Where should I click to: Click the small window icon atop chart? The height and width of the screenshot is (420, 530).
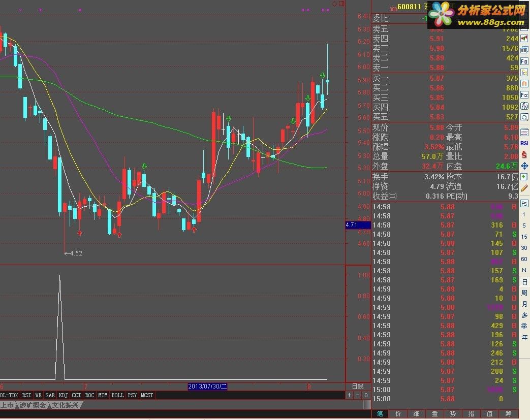pyautogui.click(x=341, y=4)
